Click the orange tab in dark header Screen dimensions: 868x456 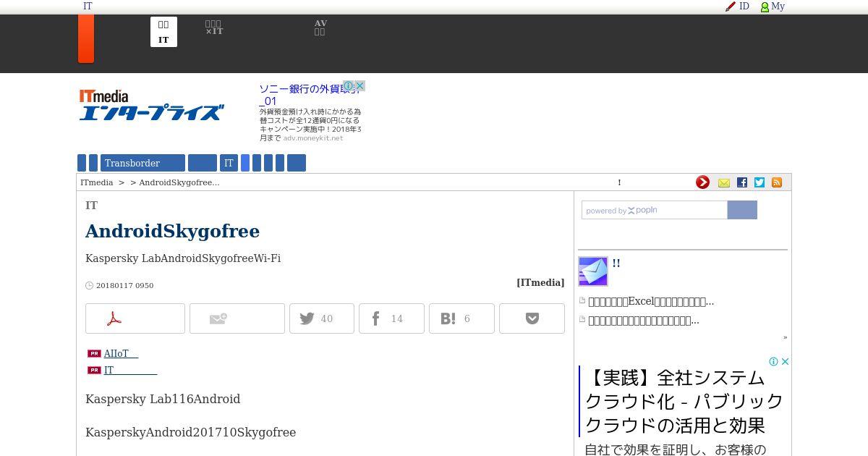[86, 38]
